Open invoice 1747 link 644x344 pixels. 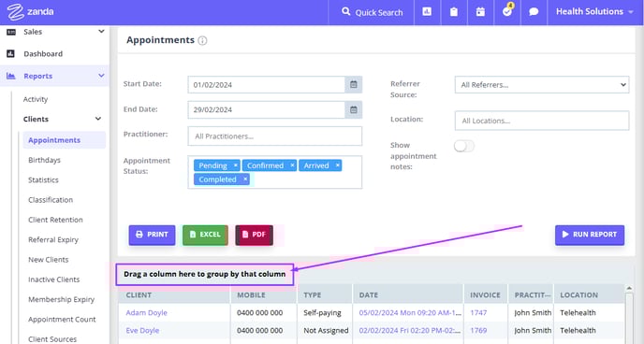478,313
